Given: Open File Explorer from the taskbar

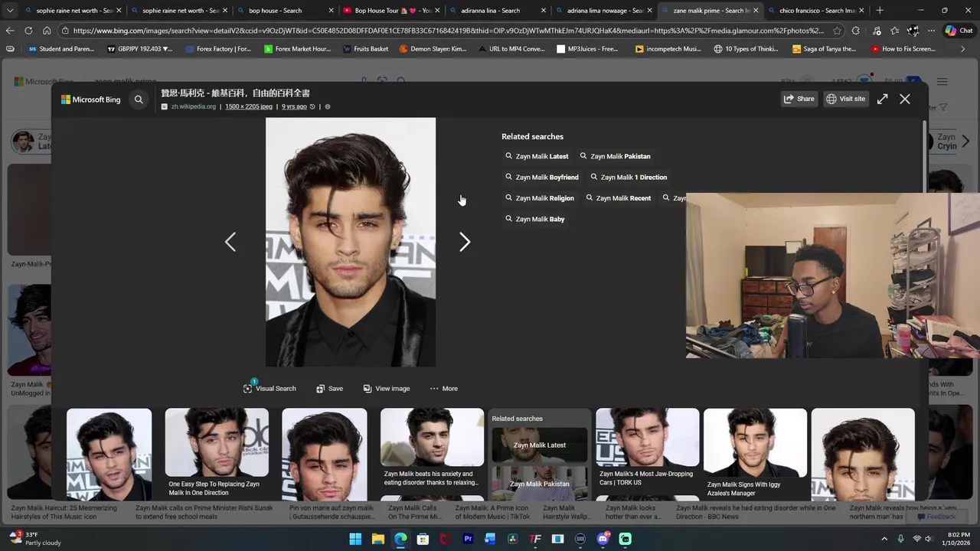Looking at the screenshot, I should pos(377,539).
